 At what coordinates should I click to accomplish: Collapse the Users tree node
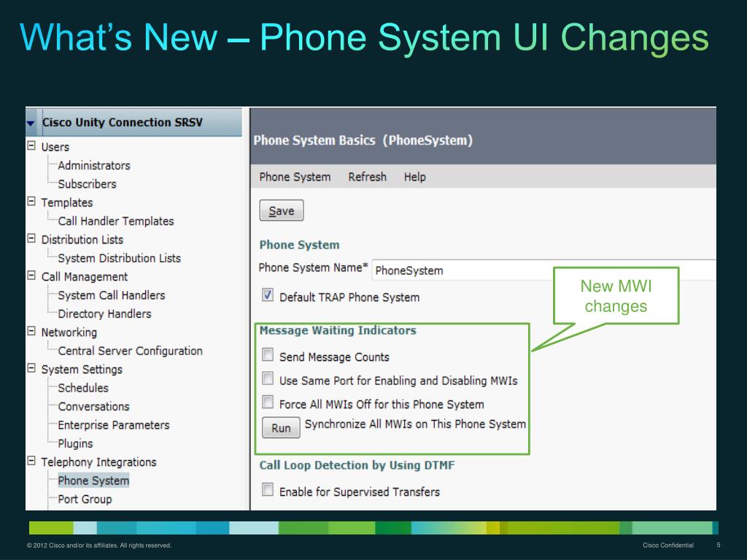point(31,146)
